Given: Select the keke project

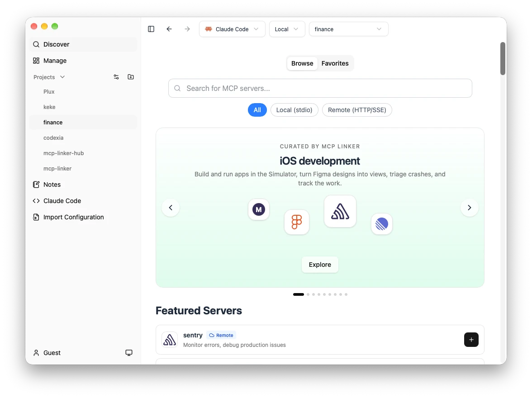Looking at the screenshot, I should pyautogui.click(x=83, y=107).
